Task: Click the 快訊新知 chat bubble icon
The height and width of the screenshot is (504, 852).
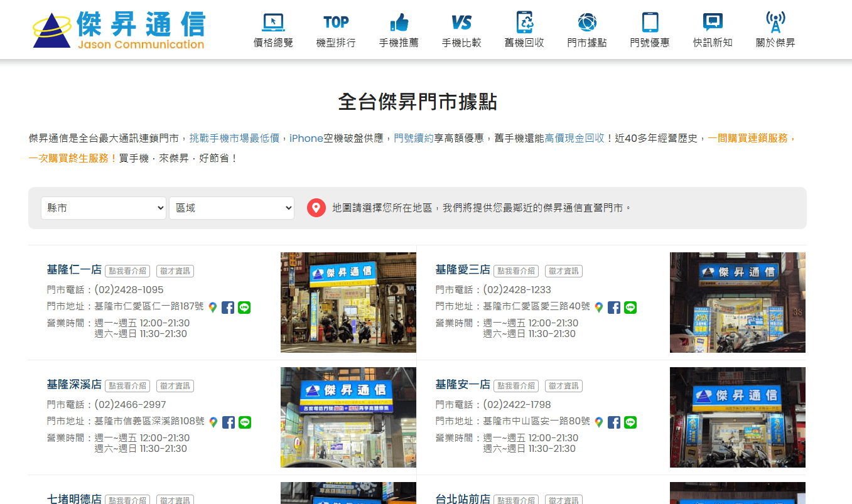Action: (x=712, y=21)
